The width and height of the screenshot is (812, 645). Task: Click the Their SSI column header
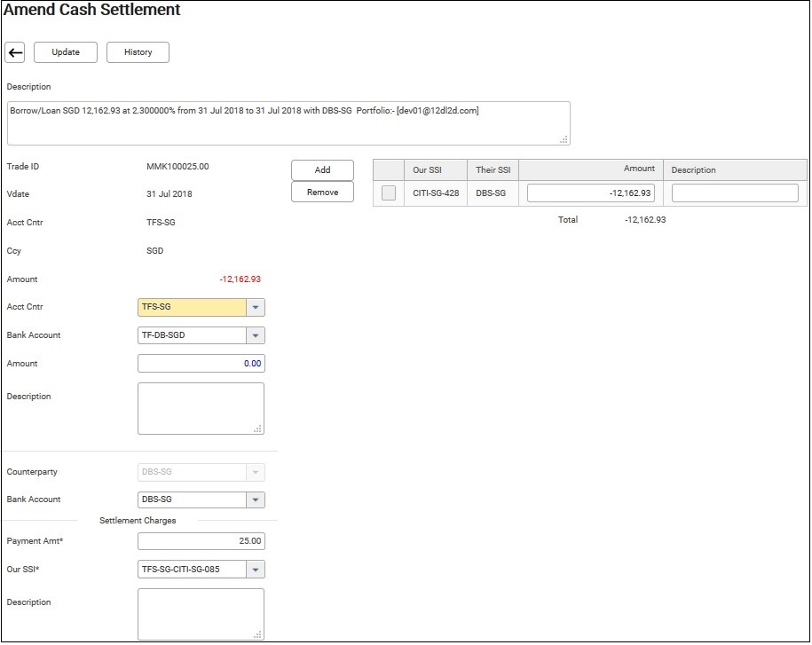point(493,169)
